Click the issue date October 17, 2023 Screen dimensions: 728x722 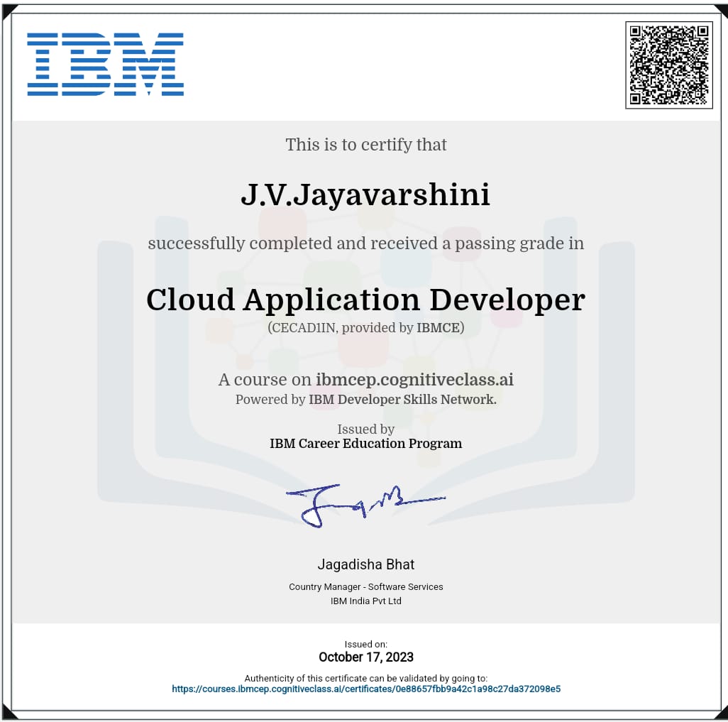tap(366, 657)
